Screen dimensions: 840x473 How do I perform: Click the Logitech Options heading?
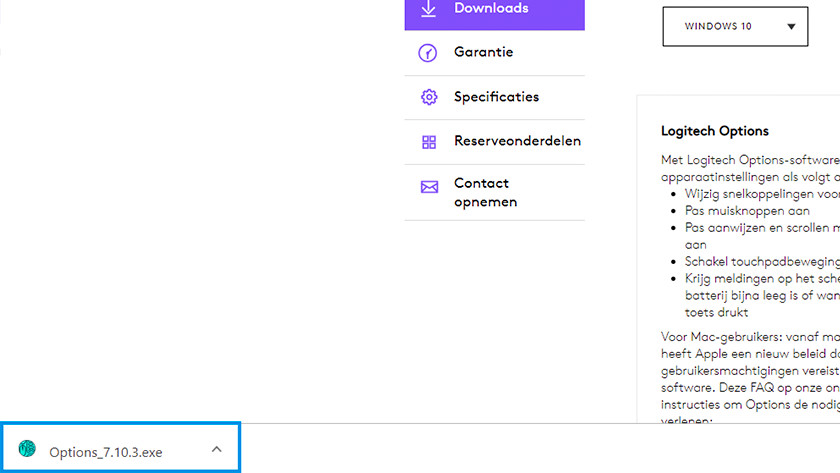714,131
